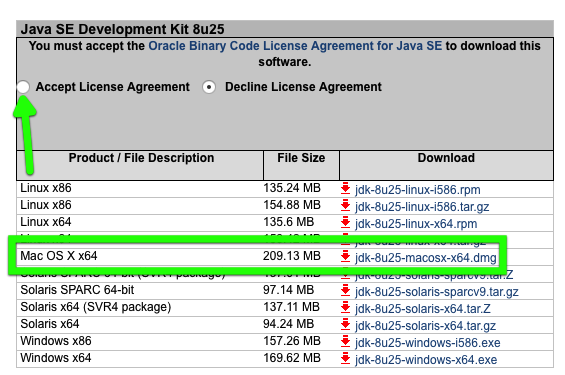This screenshot has height=375, width=565.
Task: Click the 157.26 MB file size
Action: click(292, 341)
